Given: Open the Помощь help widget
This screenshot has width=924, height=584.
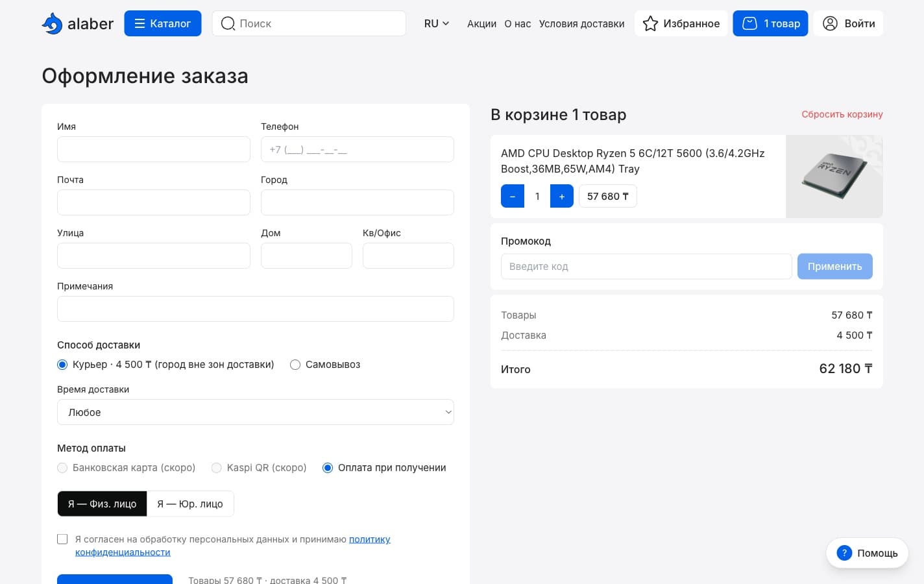Looking at the screenshot, I should [x=868, y=553].
